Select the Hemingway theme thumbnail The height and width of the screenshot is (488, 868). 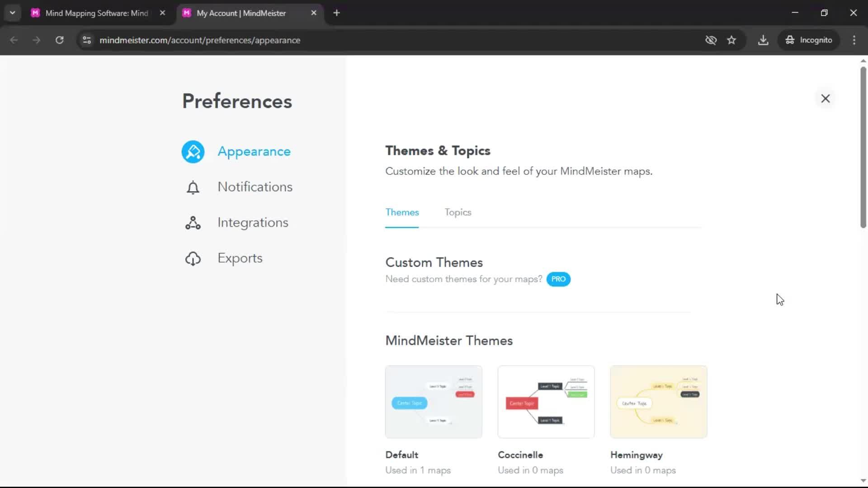click(659, 402)
